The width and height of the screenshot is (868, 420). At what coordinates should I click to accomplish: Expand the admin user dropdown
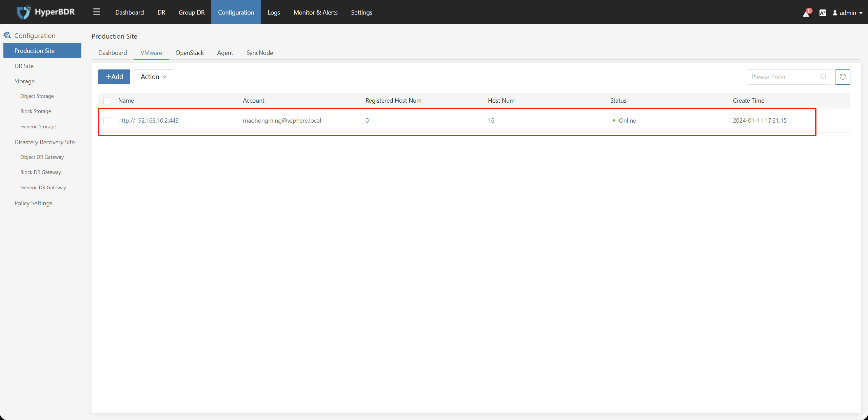(847, 12)
